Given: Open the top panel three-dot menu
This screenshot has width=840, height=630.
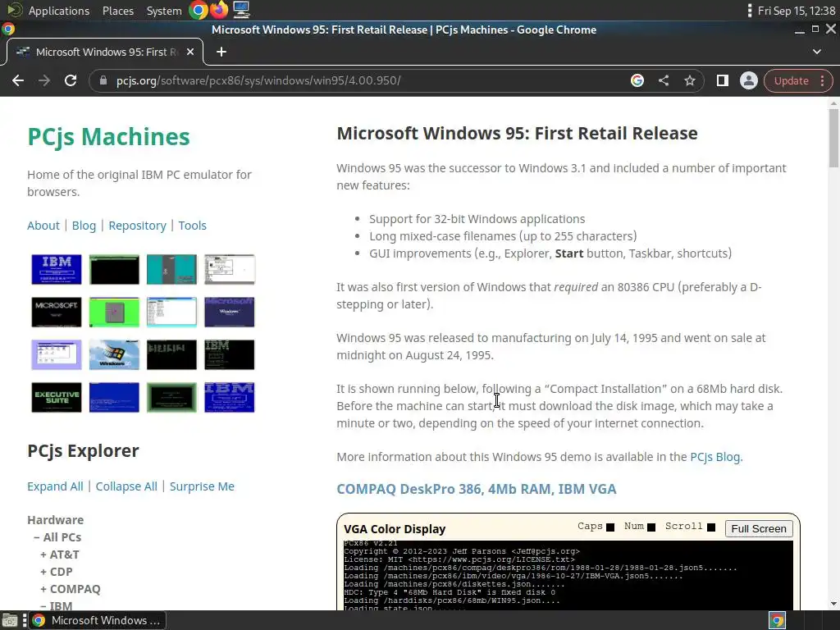Looking at the screenshot, I should pyautogui.click(x=750, y=11).
